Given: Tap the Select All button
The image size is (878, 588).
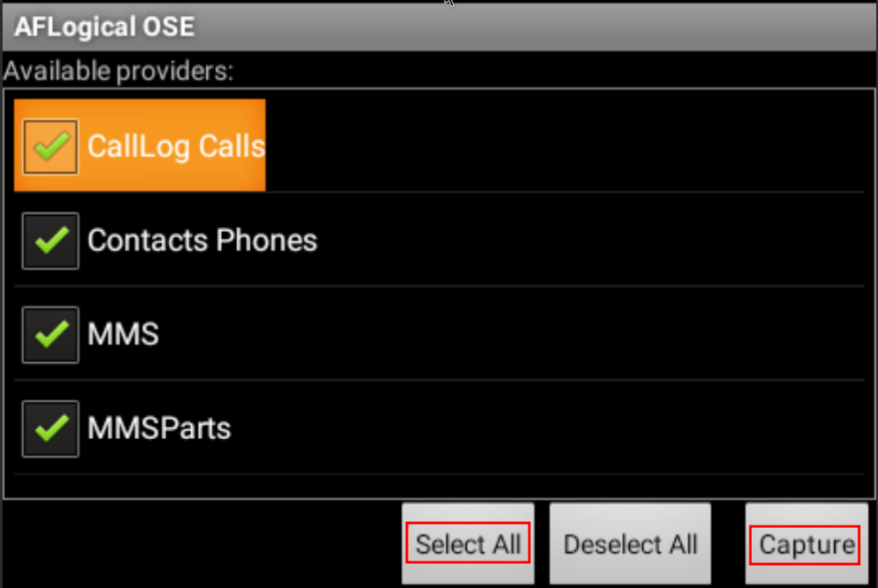Looking at the screenshot, I should [468, 543].
